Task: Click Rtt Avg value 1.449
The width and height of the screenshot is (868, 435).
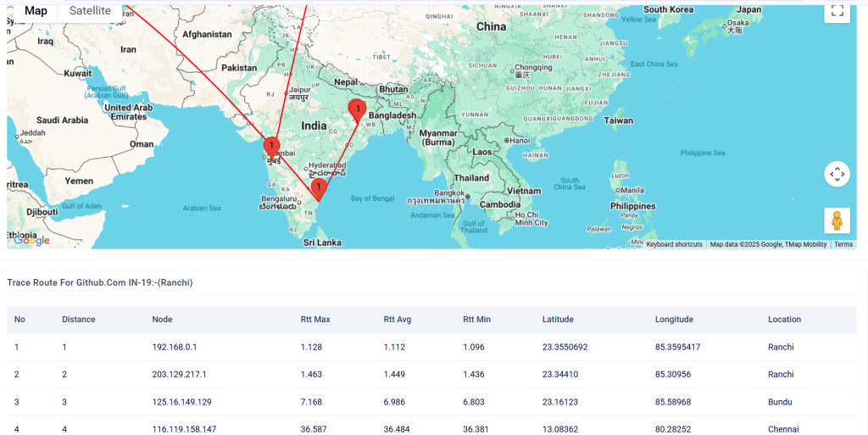Action: point(394,374)
